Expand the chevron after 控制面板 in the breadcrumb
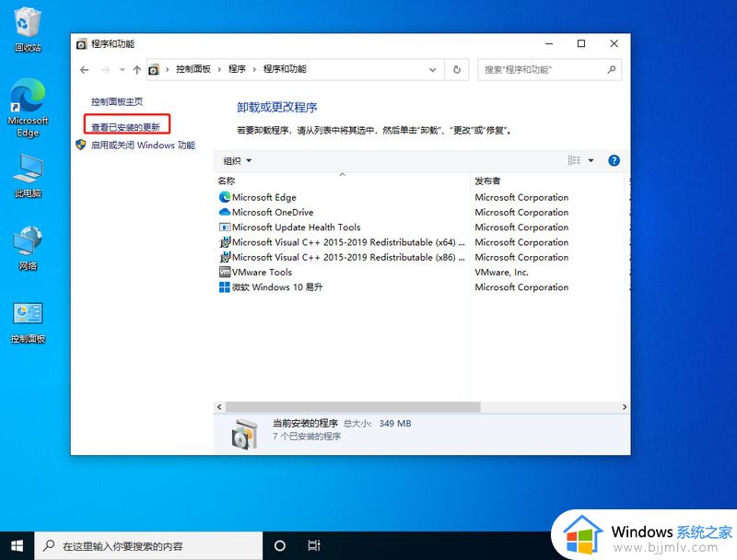Screen dimensions: 737x560 tap(219, 69)
